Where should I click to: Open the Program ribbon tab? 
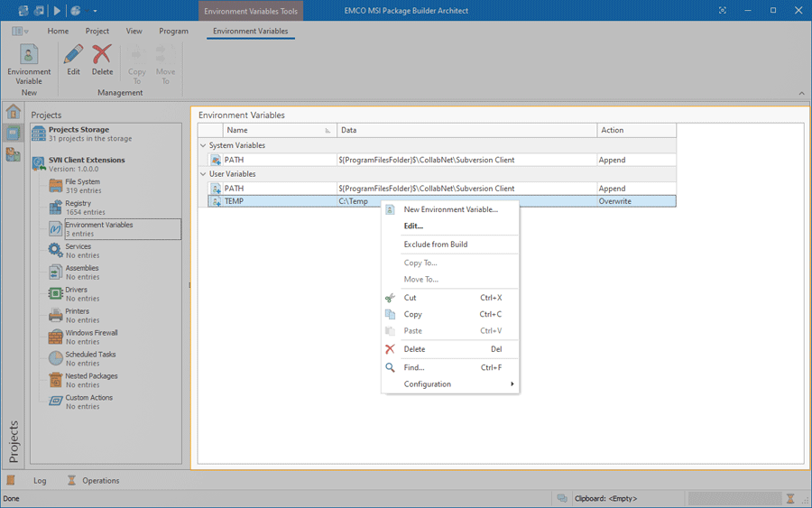point(173,31)
